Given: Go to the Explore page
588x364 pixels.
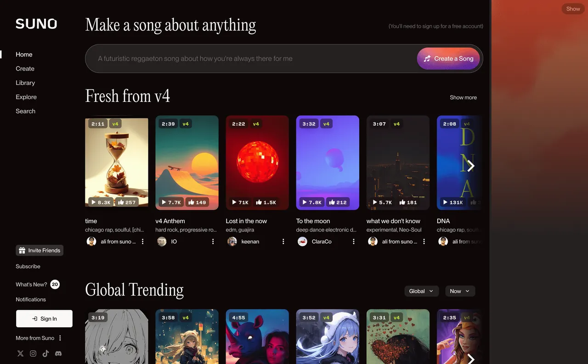Looking at the screenshot, I should (x=26, y=97).
